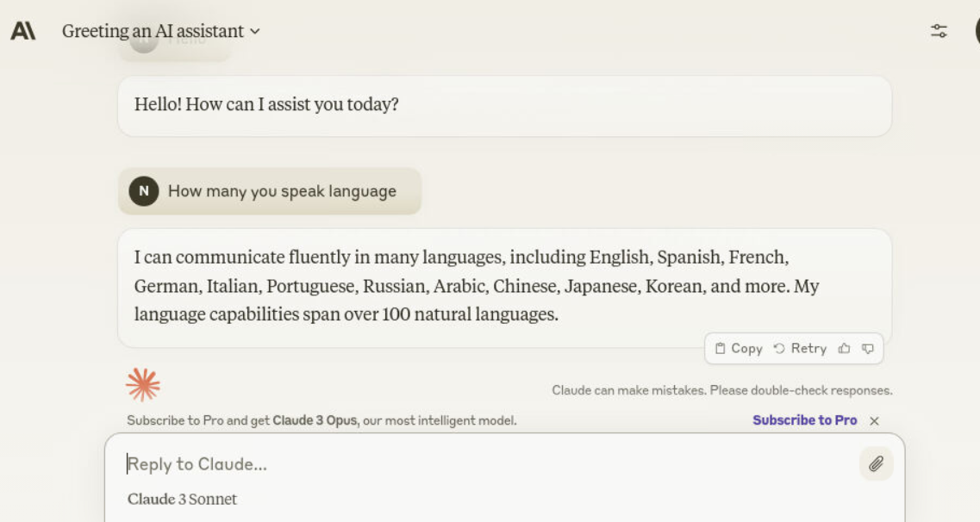The image size is (980, 522).
Task: Click the "Hello! How can I assist you today?" reply
Action: [x=266, y=105]
